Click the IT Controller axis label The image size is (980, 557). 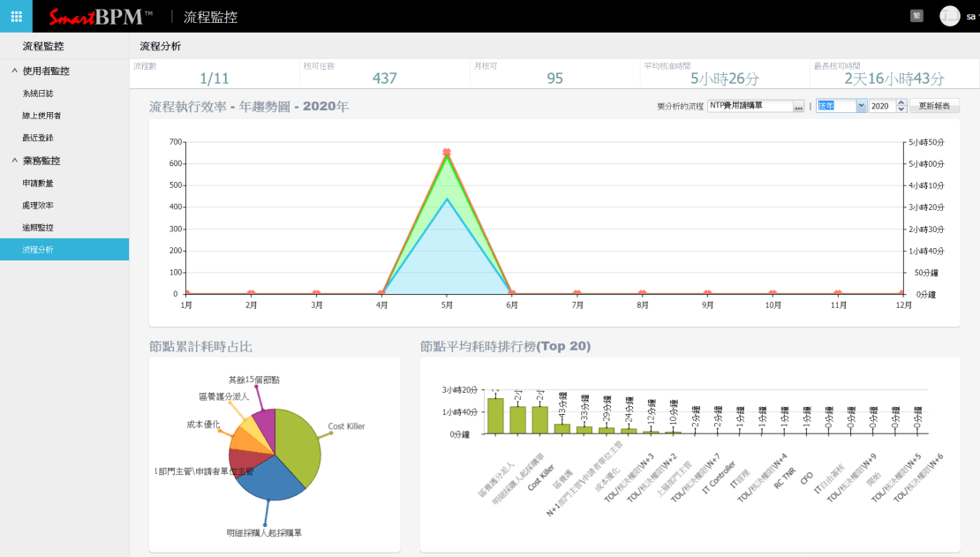click(720, 478)
